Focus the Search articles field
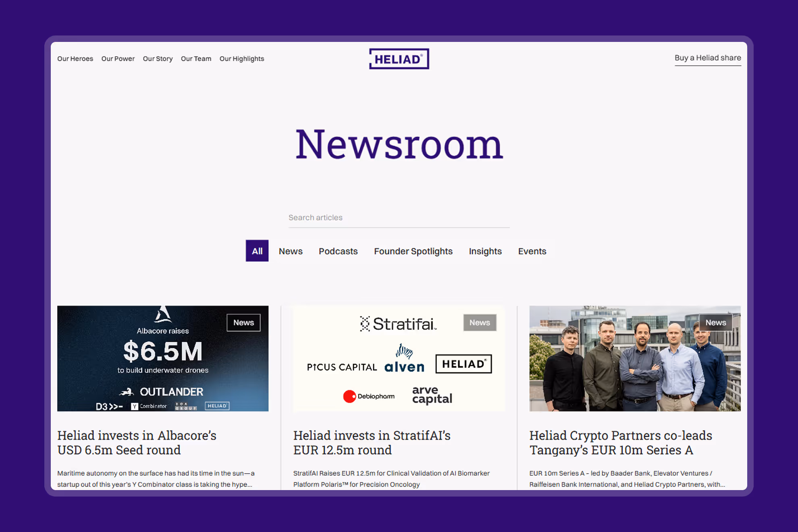Viewport: 798px width, 532px height. point(398,218)
